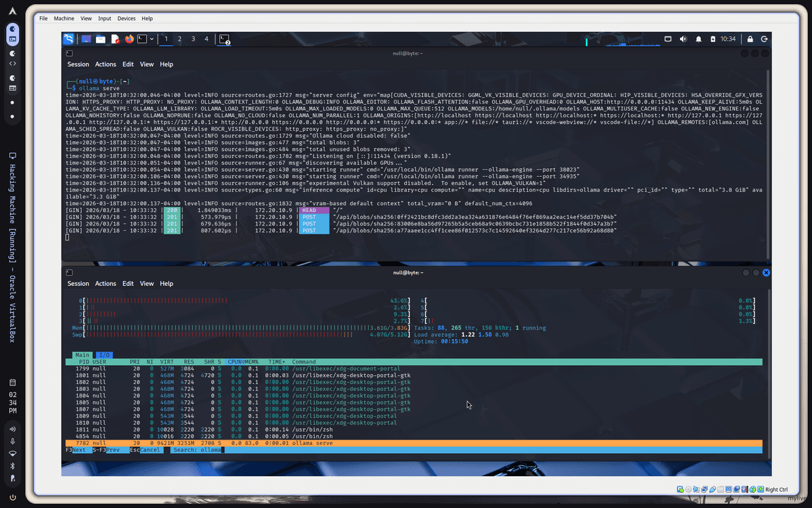Image resolution: width=812 pixels, height=508 pixels.
Task: Sort htop by CPU% column header
Action: [235, 362]
